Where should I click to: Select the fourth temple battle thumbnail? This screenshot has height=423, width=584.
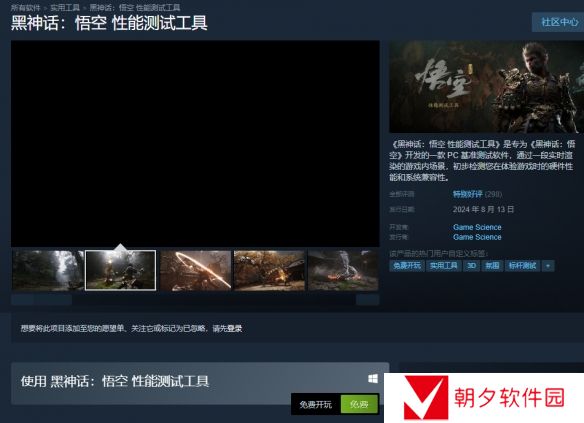click(269, 270)
